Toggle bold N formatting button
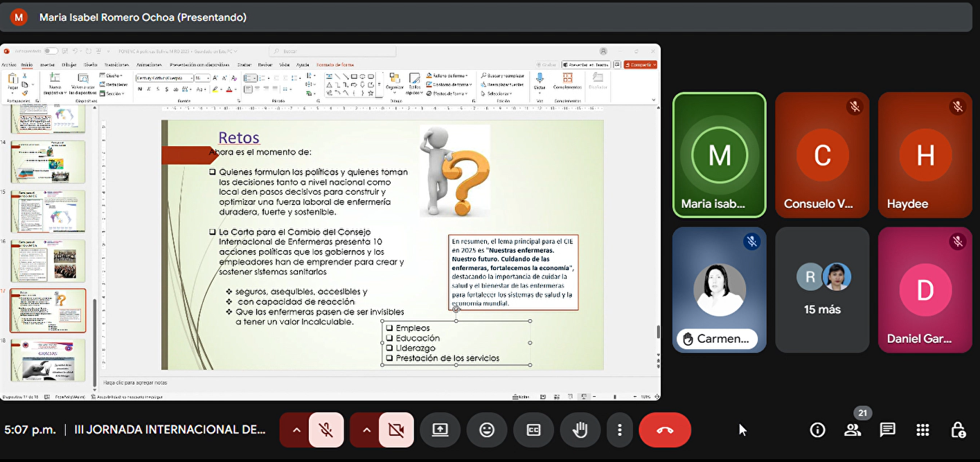980x462 pixels. pyautogui.click(x=139, y=89)
